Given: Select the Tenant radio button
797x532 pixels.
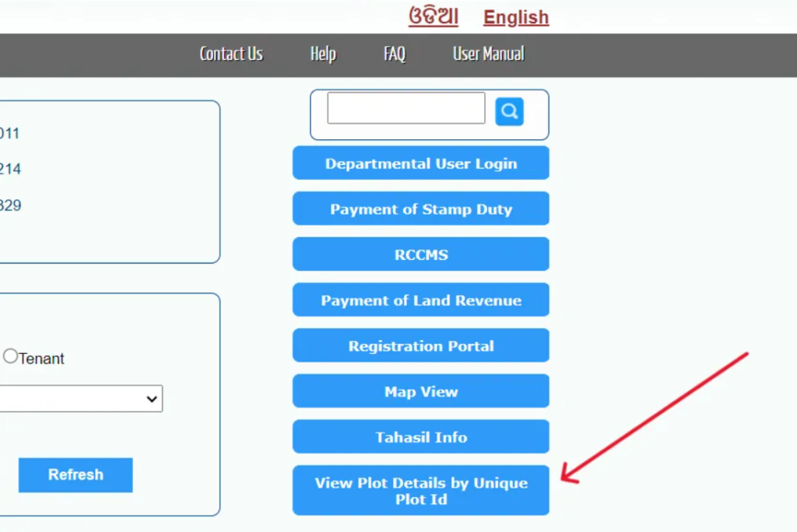Looking at the screenshot, I should (10, 356).
